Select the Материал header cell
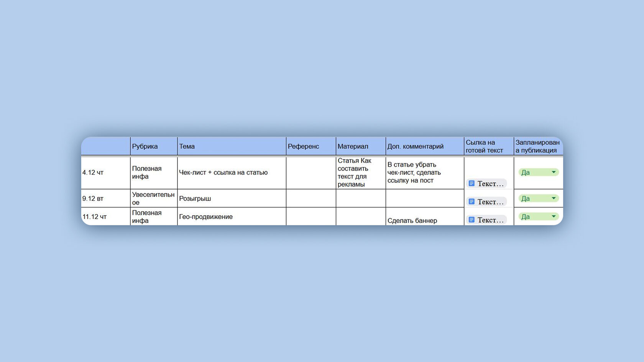Screen dimensions: 644x362 (x=361, y=146)
